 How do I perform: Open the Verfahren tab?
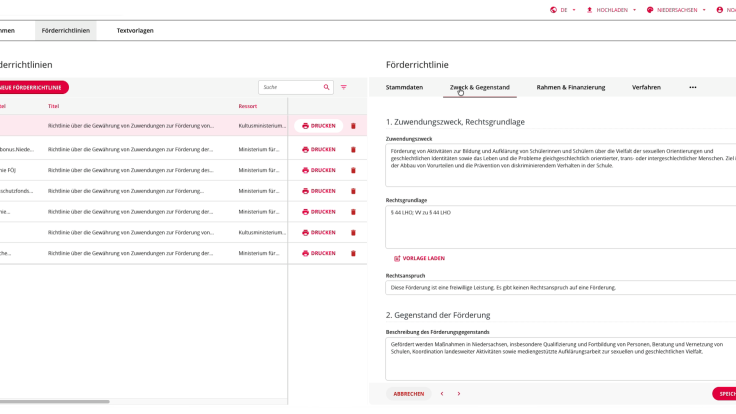pos(646,87)
